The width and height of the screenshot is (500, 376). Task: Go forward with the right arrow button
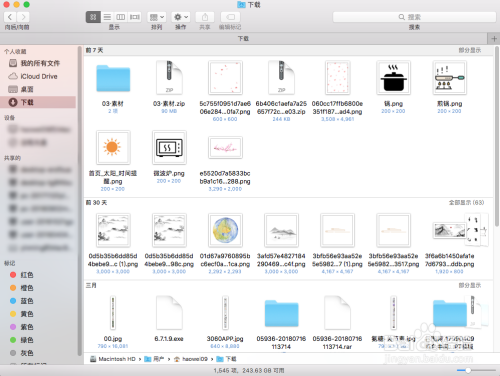pyautogui.click(x=23, y=17)
